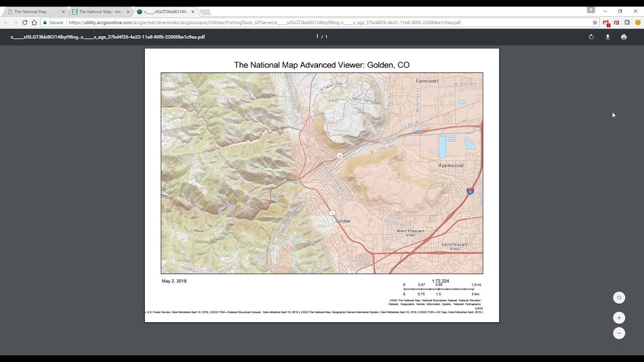Close the first National Map tab
This screenshot has width=644, height=362.
click(x=63, y=12)
